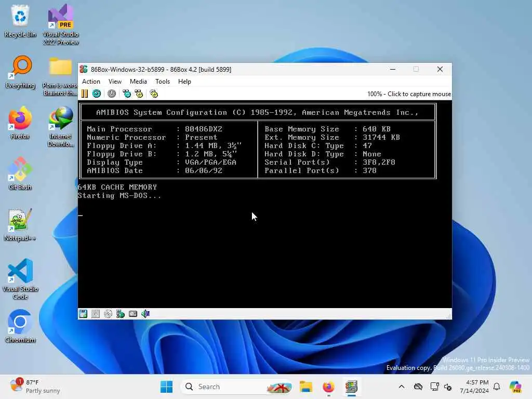Image resolution: width=532 pixels, height=399 pixels.
Task: Click the hard disk status icon
Action: (x=133, y=314)
